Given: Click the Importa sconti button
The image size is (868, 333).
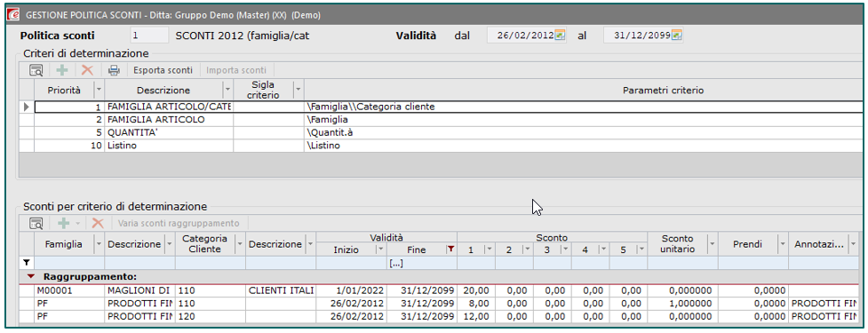Looking at the screenshot, I should [236, 70].
